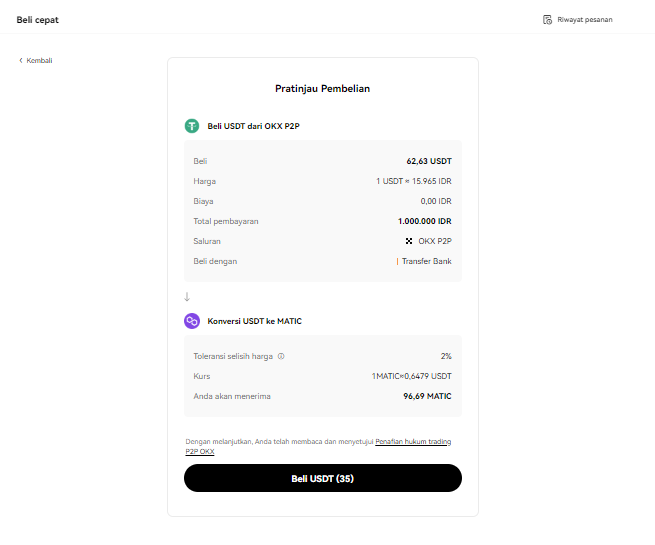This screenshot has width=655, height=545.
Task: Click the Tether USDT coin icon
Action: pos(192,126)
